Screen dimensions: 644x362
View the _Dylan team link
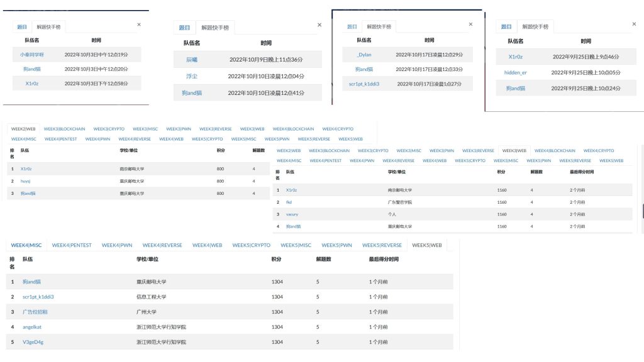click(x=364, y=55)
